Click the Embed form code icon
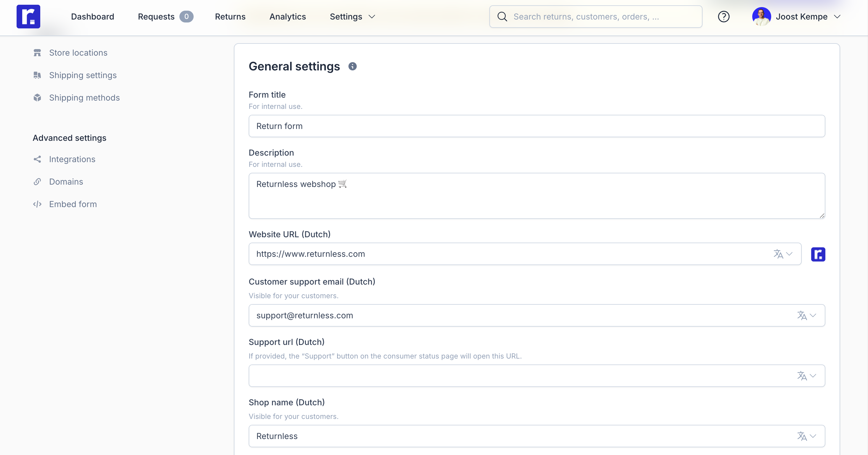Viewport: 868px width, 455px height. pos(37,204)
